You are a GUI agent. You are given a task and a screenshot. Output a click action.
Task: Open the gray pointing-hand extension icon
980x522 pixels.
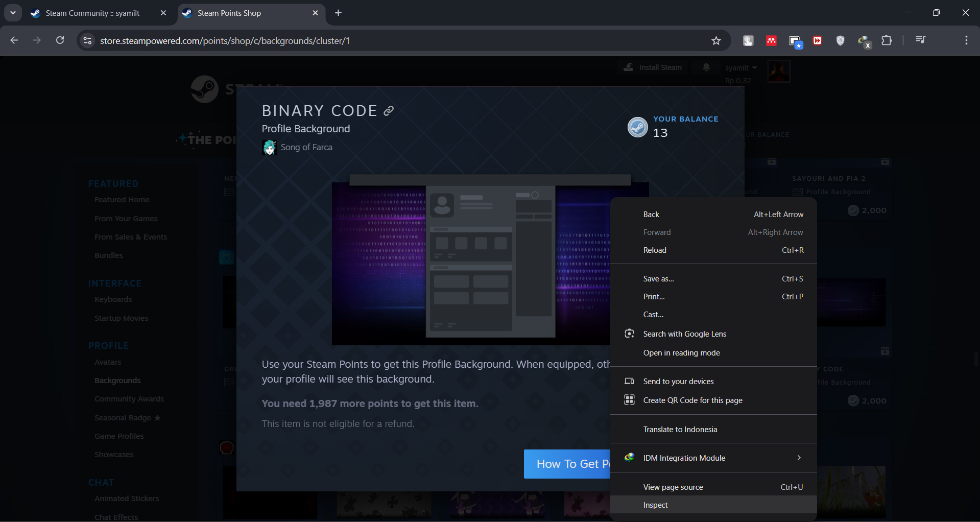click(x=748, y=41)
